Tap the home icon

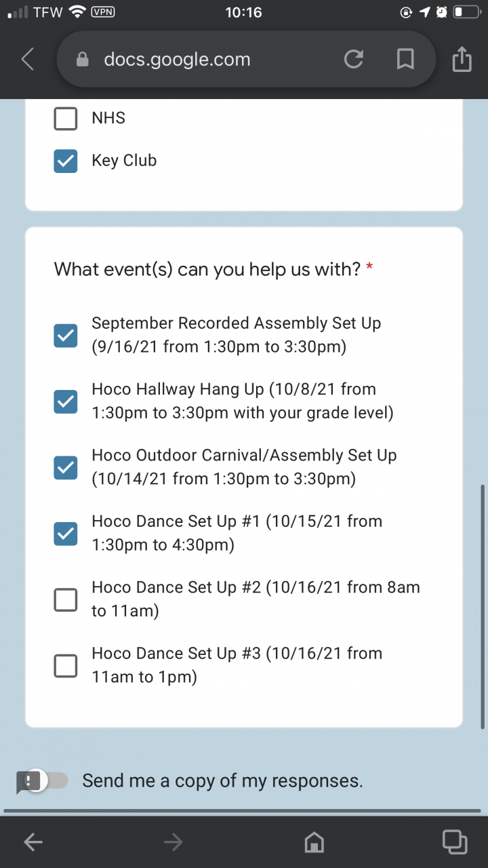coord(314,842)
